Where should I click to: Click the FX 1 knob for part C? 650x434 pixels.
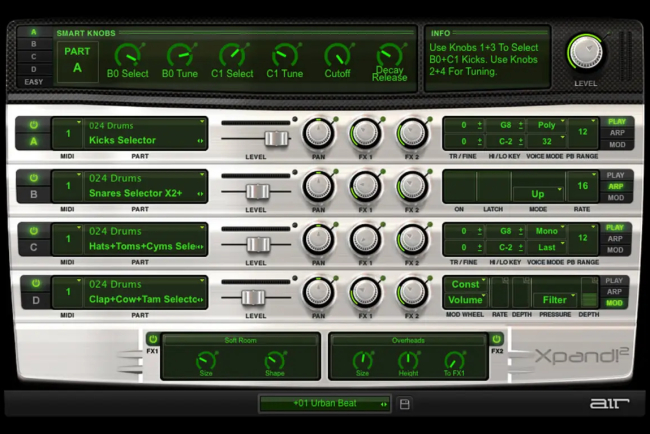(365, 240)
